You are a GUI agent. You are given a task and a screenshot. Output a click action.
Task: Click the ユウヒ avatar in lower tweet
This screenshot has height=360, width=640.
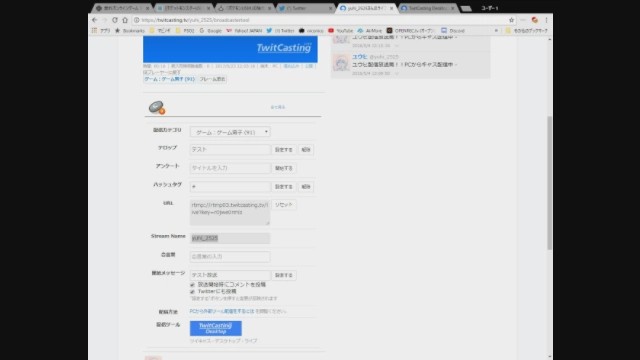(341, 64)
